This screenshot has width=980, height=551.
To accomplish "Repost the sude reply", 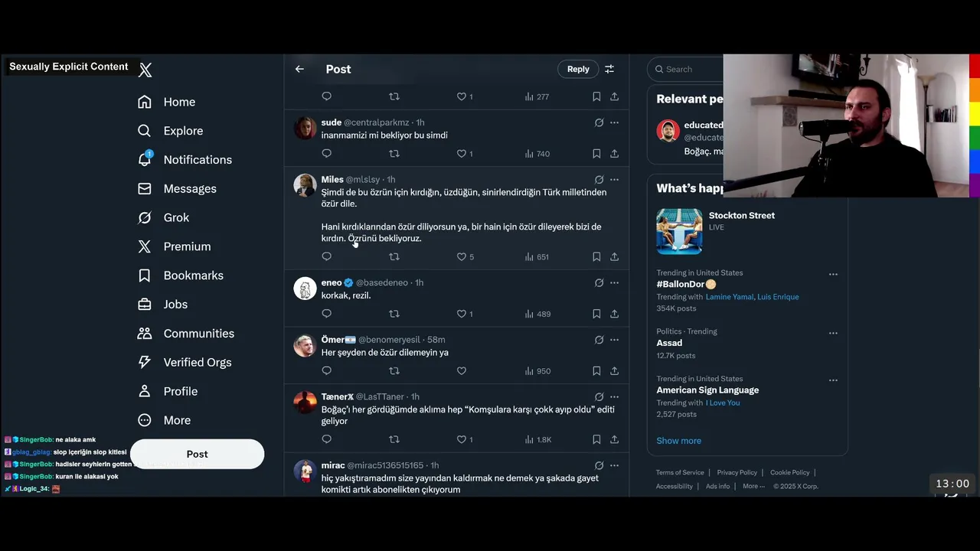I will pos(394,154).
